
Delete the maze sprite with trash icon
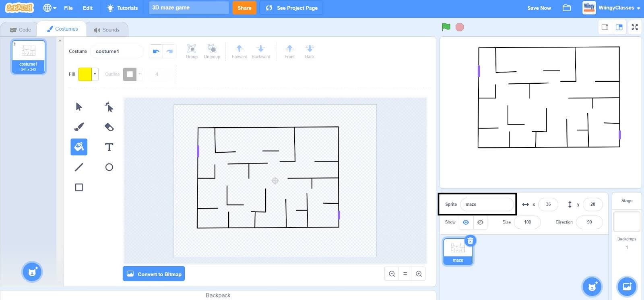[x=470, y=241]
